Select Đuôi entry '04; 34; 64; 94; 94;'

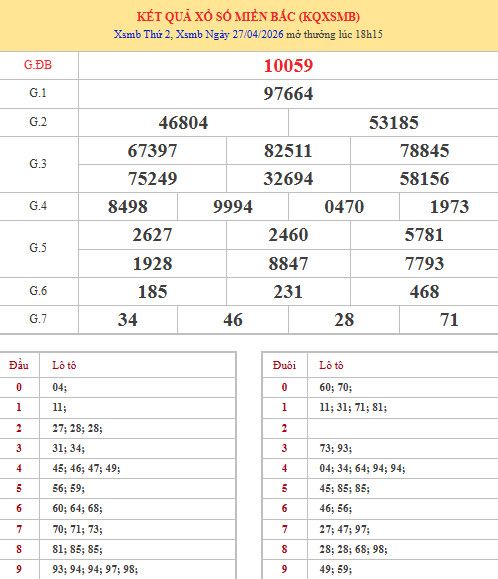click(362, 468)
